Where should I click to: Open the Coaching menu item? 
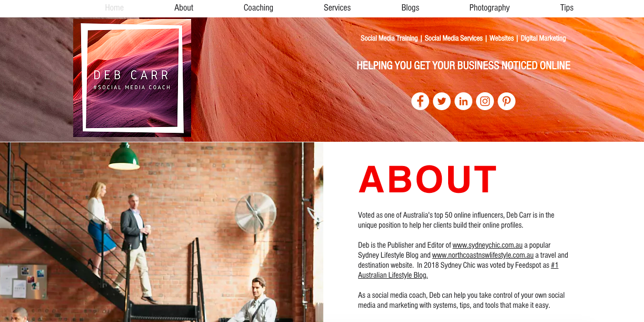[259, 8]
